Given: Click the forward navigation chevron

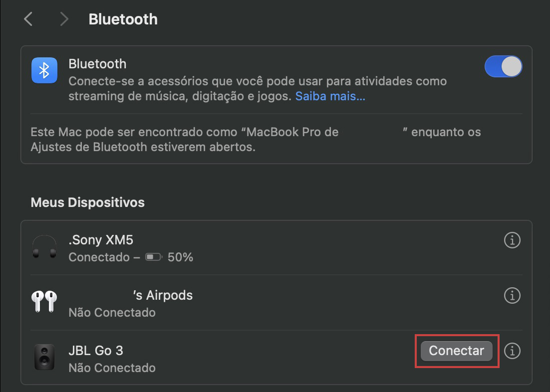Looking at the screenshot, I should (x=64, y=19).
